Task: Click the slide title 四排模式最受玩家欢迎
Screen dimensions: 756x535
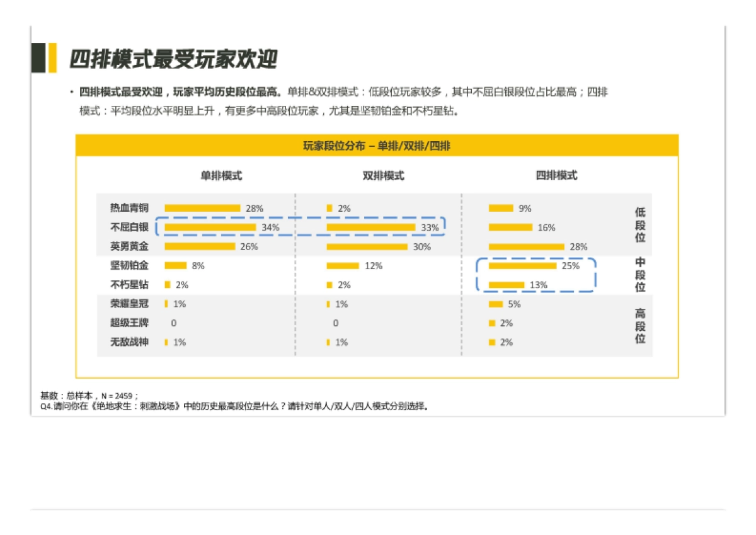Action: point(173,59)
